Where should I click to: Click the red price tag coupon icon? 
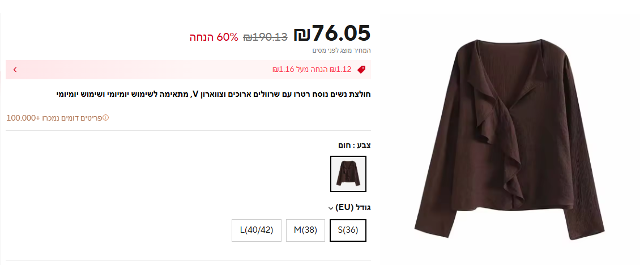click(361, 70)
